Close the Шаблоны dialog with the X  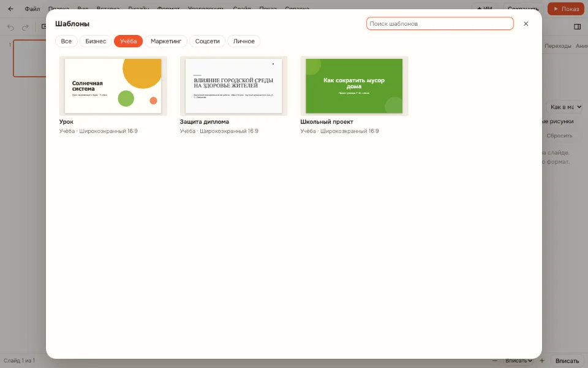click(x=526, y=24)
